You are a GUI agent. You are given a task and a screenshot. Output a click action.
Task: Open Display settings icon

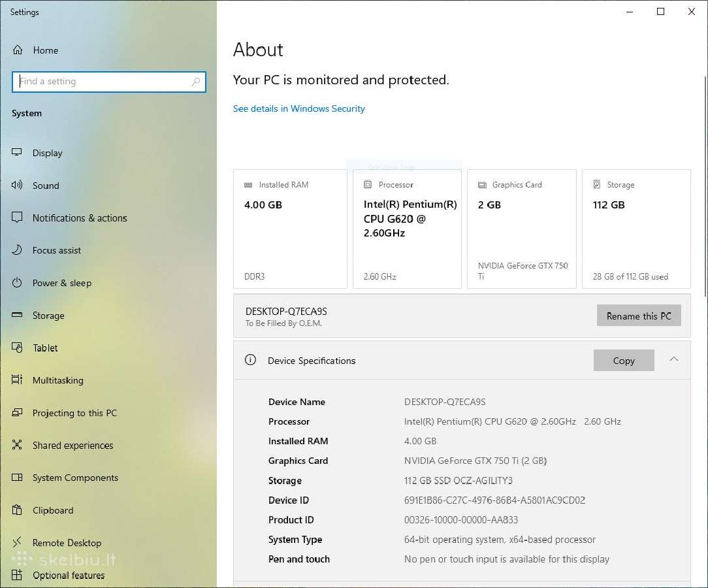(x=17, y=152)
